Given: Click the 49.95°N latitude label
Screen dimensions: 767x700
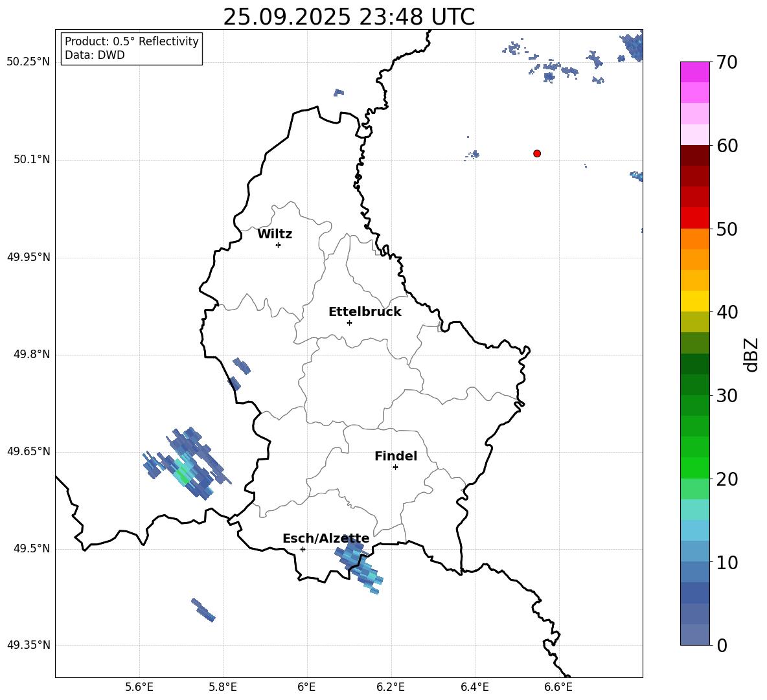Looking at the screenshot, I should pyautogui.click(x=29, y=257).
